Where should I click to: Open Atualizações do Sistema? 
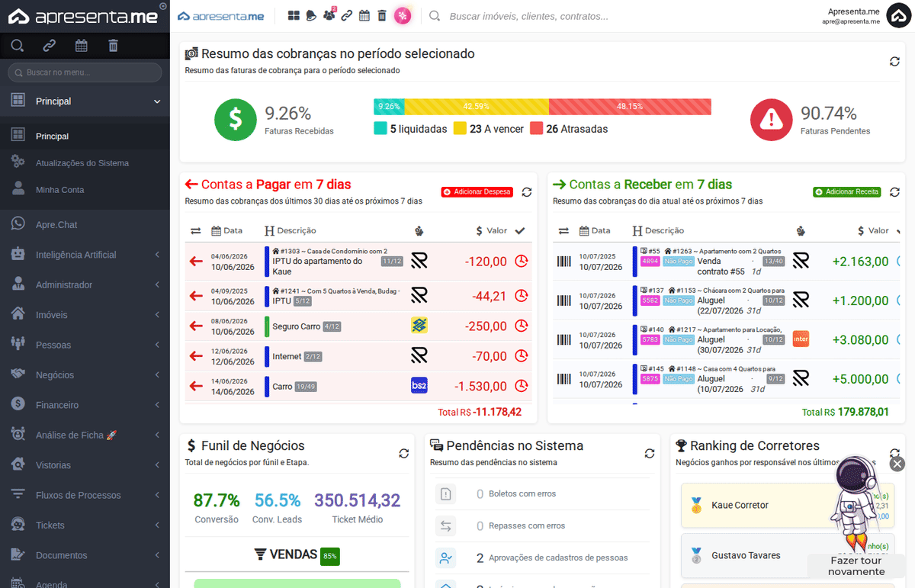[x=85, y=162]
